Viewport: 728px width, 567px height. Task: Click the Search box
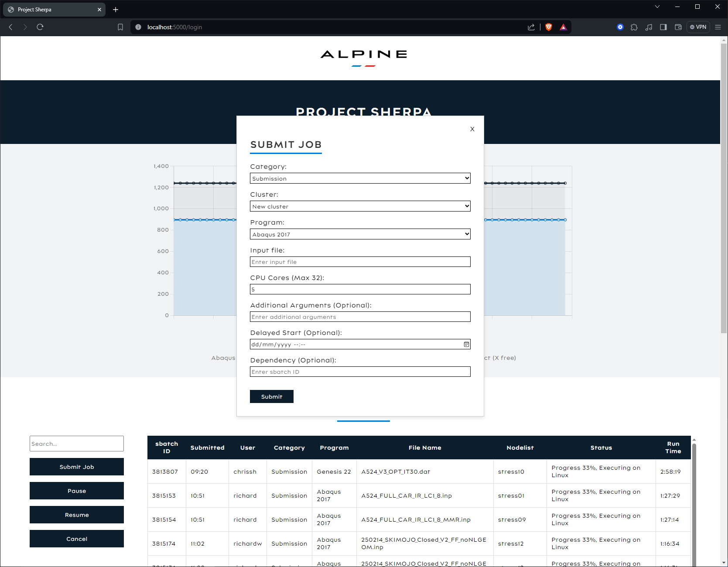77,444
